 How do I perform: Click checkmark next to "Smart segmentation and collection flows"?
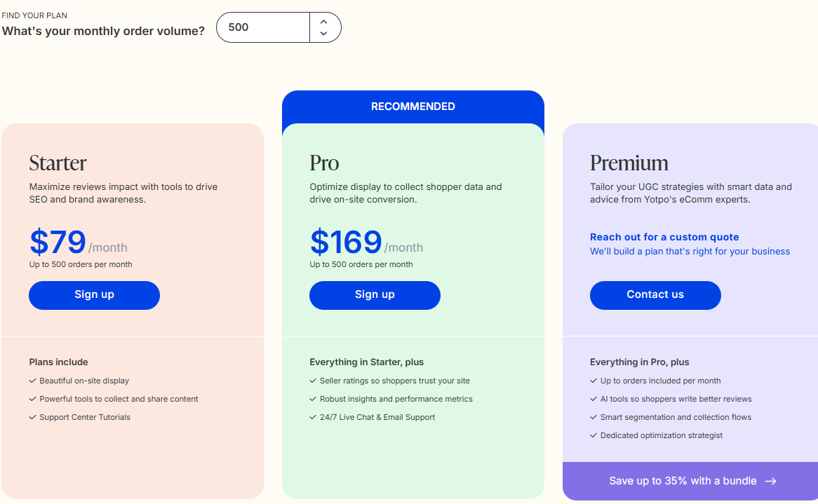(x=594, y=417)
